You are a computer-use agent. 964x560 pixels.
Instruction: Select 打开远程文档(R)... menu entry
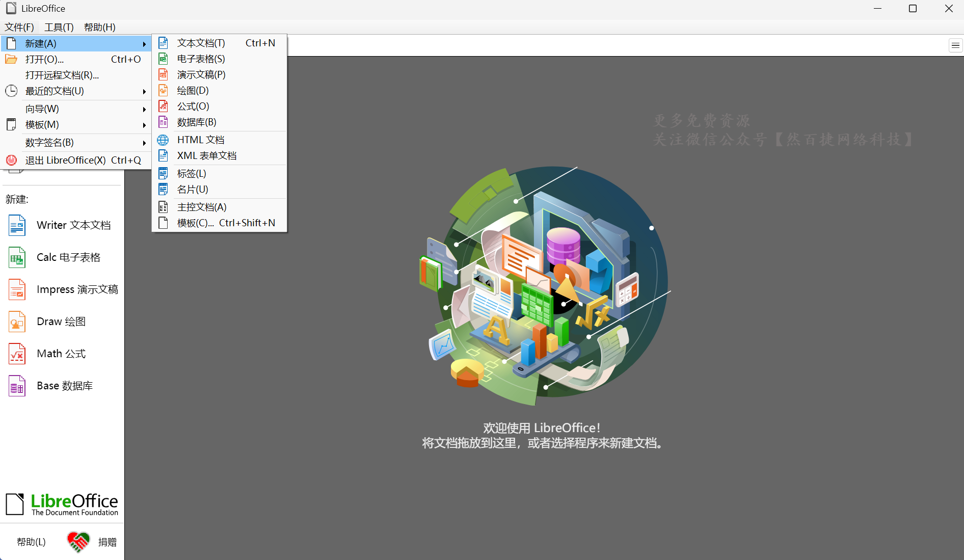[76, 75]
